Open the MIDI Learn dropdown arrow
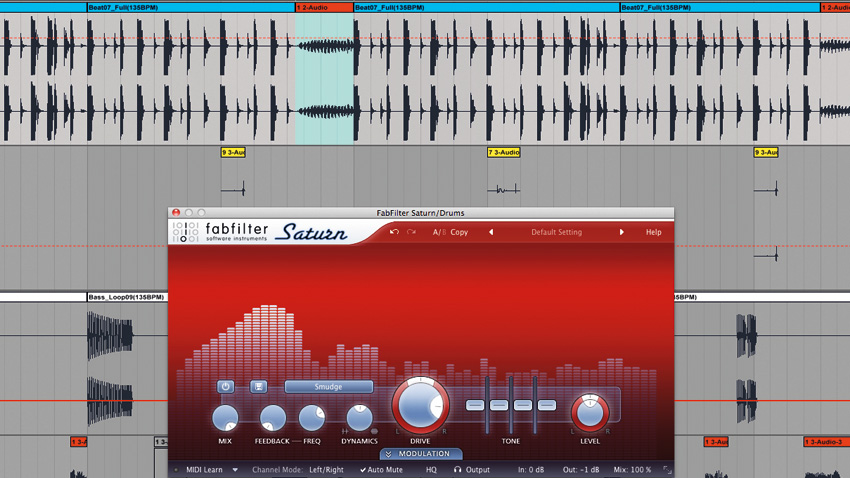Viewport: 850px width, 478px height. pos(235,470)
